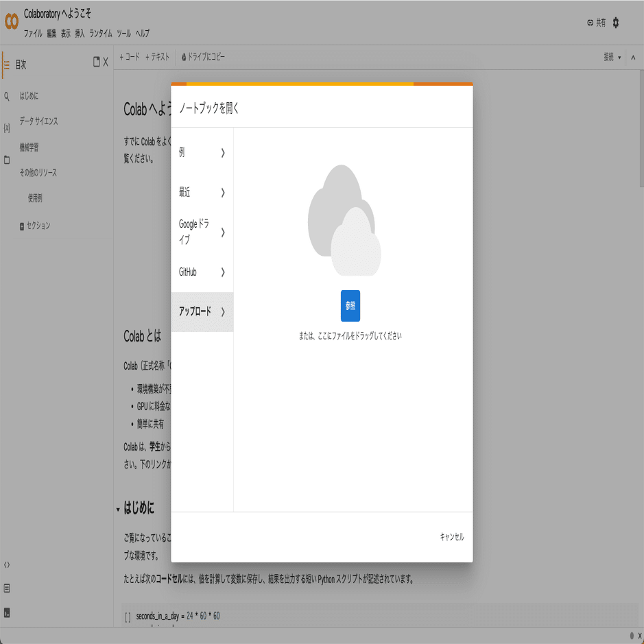Image resolution: width=644 pixels, height=644 pixels.
Task: Collapse the はじめに section triangle
Action: pyautogui.click(x=118, y=510)
